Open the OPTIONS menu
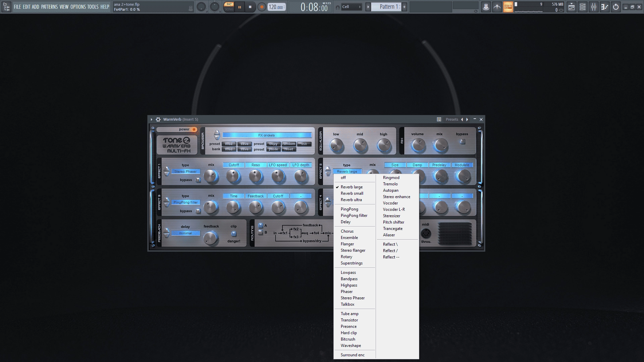This screenshot has height=362, width=644. click(78, 7)
